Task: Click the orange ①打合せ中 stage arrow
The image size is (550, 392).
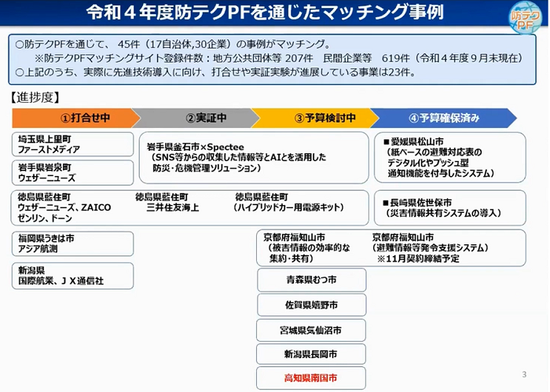Action: pyautogui.click(x=76, y=118)
